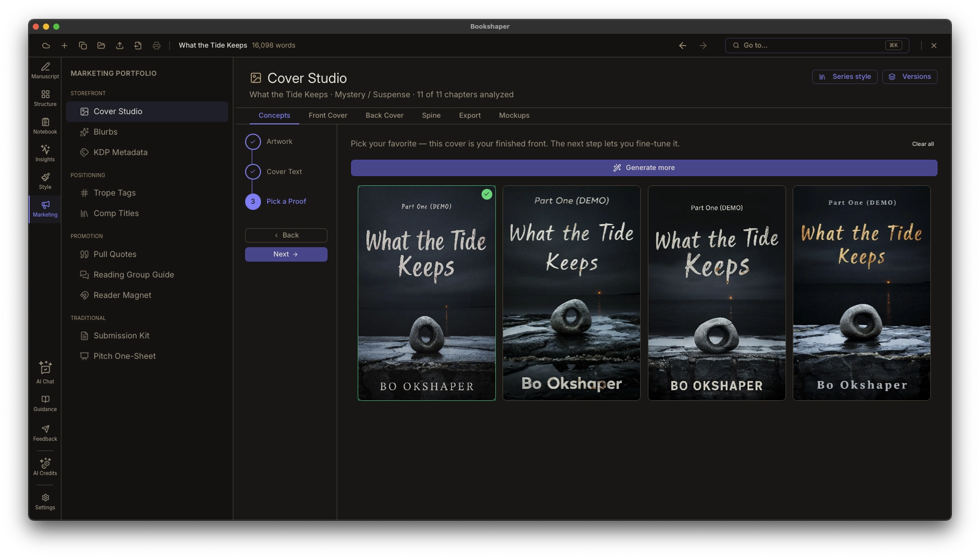980x558 pixels.
Task: Click the file import icon in toolbar
Action: pos(138,46)
